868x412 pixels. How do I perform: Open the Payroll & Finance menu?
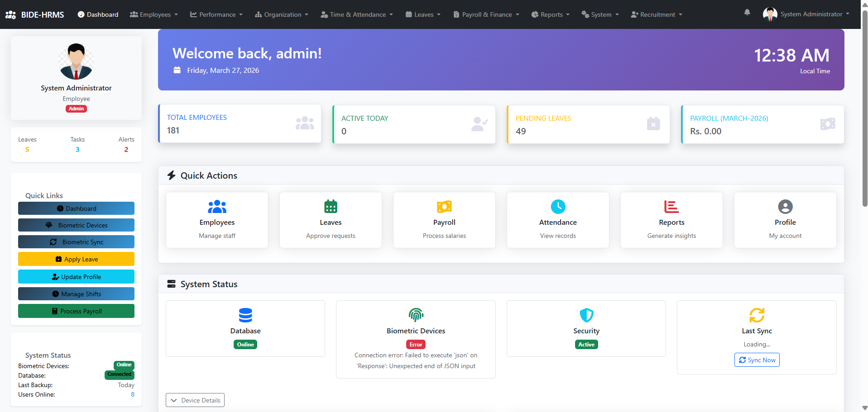click(x=485, y=14)
